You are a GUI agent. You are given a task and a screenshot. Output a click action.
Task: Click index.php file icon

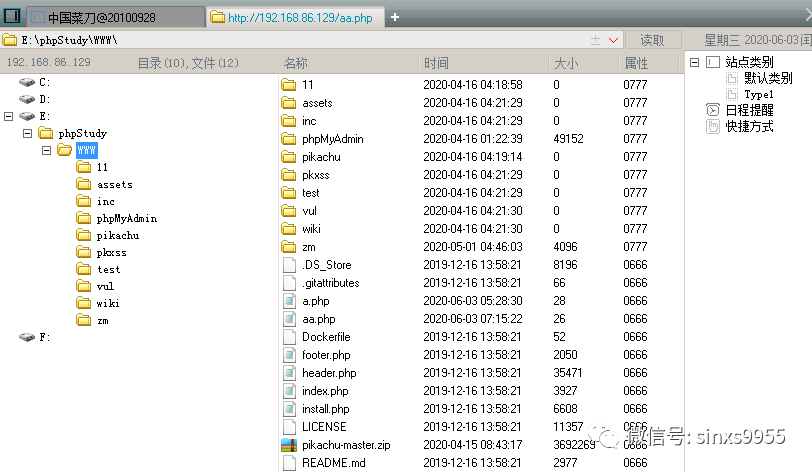[289, 391]
